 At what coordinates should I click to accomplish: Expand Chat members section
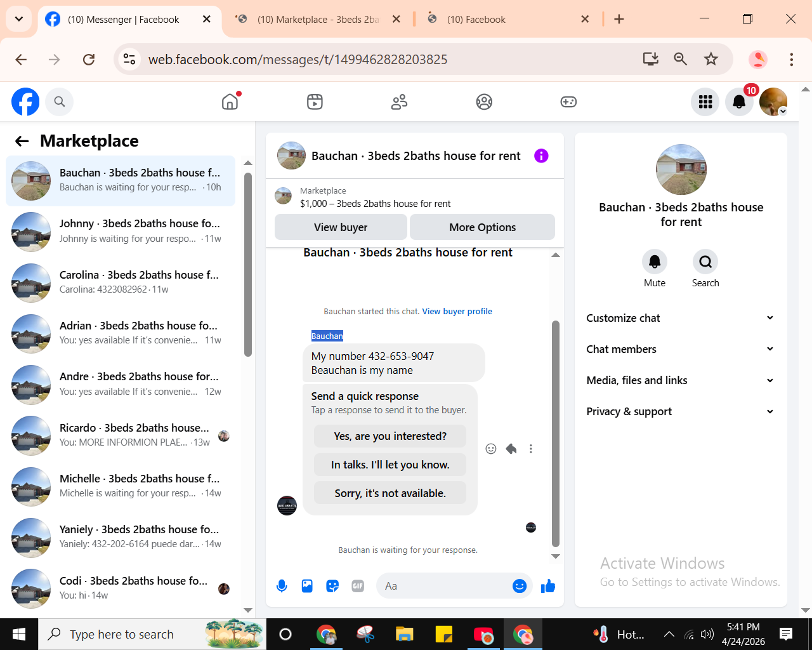coord(681,349)
